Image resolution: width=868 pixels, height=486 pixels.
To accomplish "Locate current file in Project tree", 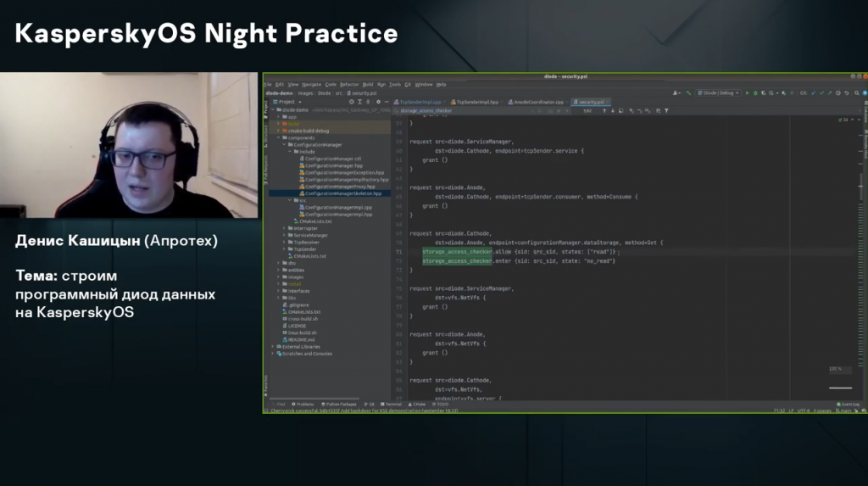I will [352, 102].
